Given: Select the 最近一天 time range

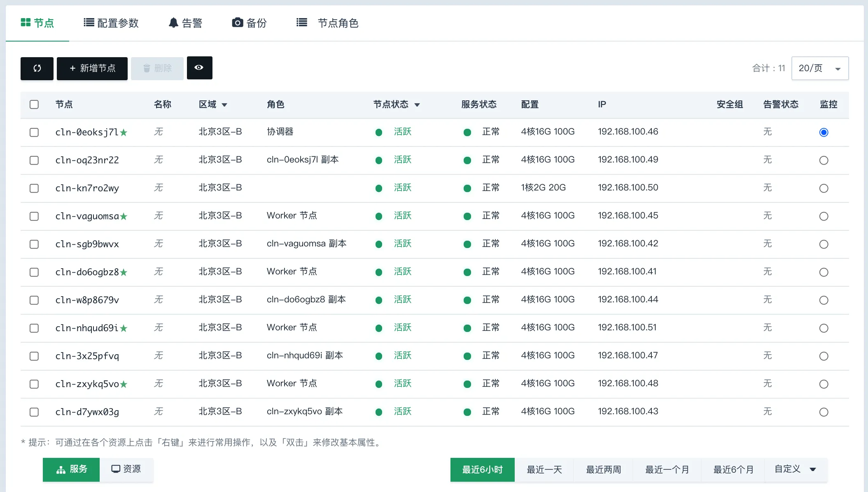Looking at the screenshot, I should [x=544, y=469].
